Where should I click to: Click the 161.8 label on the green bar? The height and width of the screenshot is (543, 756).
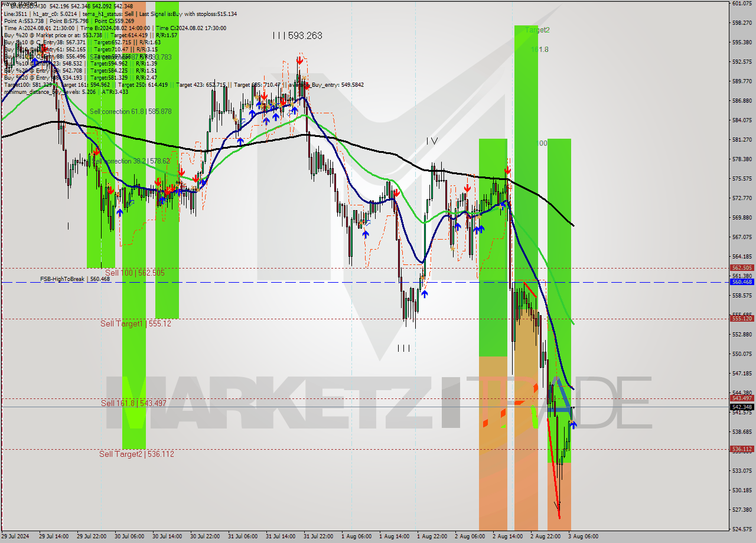pos(540,50)
